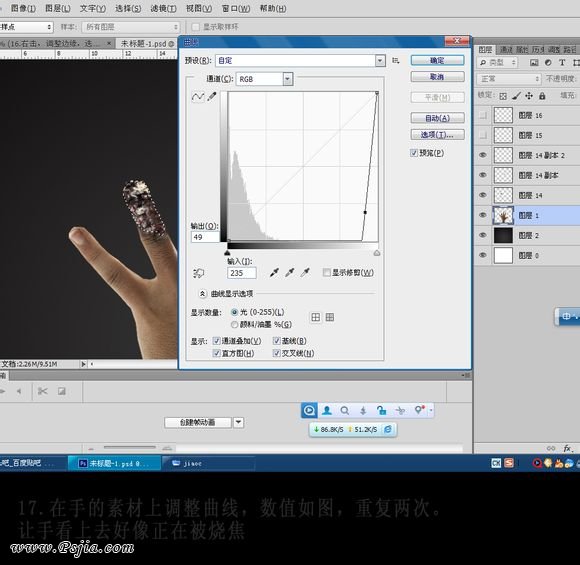The height and width of the screenshot is (565, 580).
Task: Enable the 显示修剪(W) checkbox
Action: (326, 273)
